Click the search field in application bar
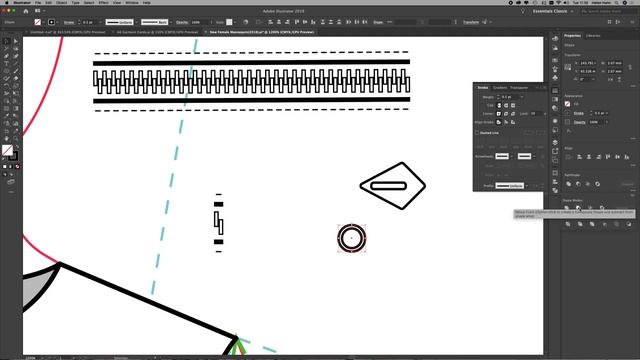Screen dimensions: 640x360 (609, 11)
